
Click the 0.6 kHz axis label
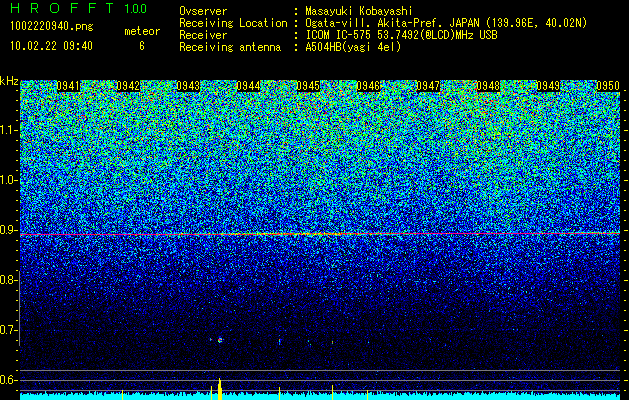click(8, 380)
